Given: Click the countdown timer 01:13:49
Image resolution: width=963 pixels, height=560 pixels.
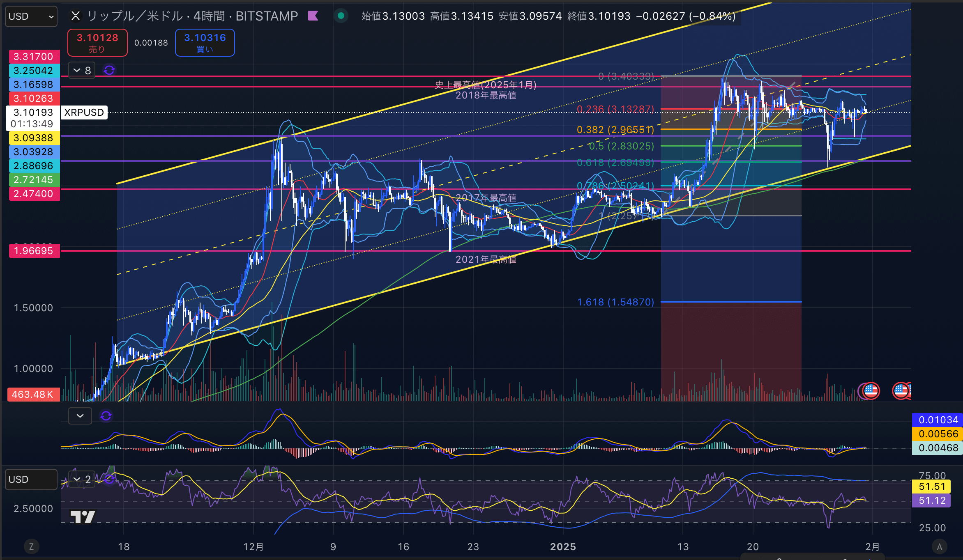Looking at the screenshot, I should click(32, 124).
